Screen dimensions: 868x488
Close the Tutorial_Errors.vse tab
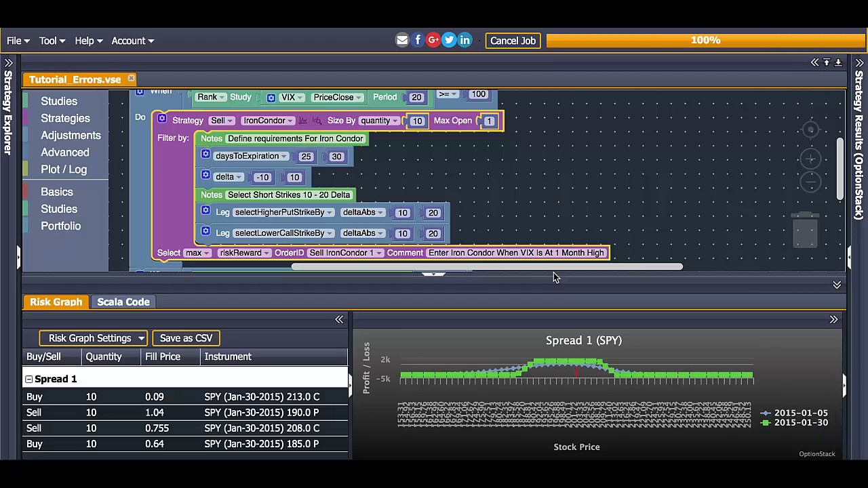pyautogui.click(x=131, y=79)
